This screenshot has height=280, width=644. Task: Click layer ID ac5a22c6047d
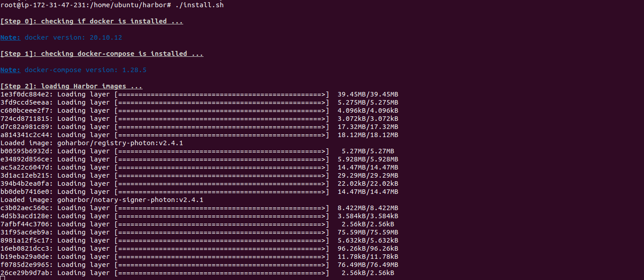tap(25, 167)
